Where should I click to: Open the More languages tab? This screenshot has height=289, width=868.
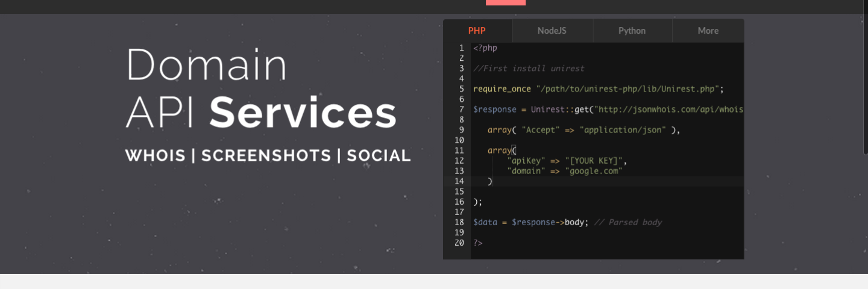click(x=708, y=31)
